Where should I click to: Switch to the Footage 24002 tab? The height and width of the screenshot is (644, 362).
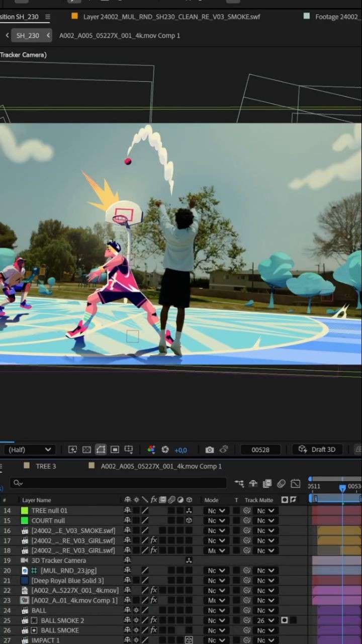[x=332, y=17]
